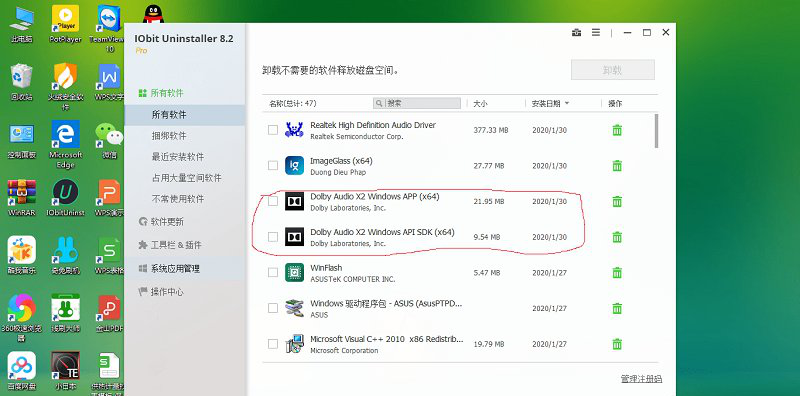The image size is (800, 411).
Task: Select Dolby Audio X2 Windows APP checkbox
Action: coord(273,201)
